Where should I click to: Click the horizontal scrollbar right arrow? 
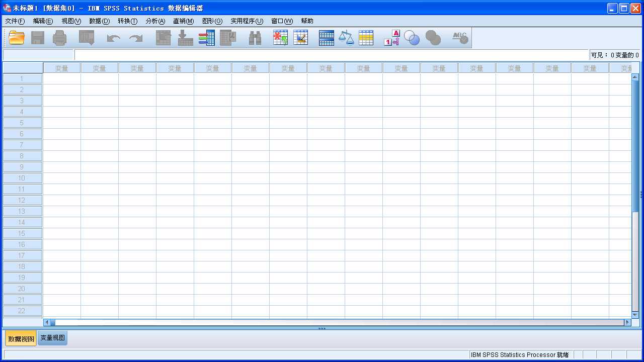tap(627, 322)
